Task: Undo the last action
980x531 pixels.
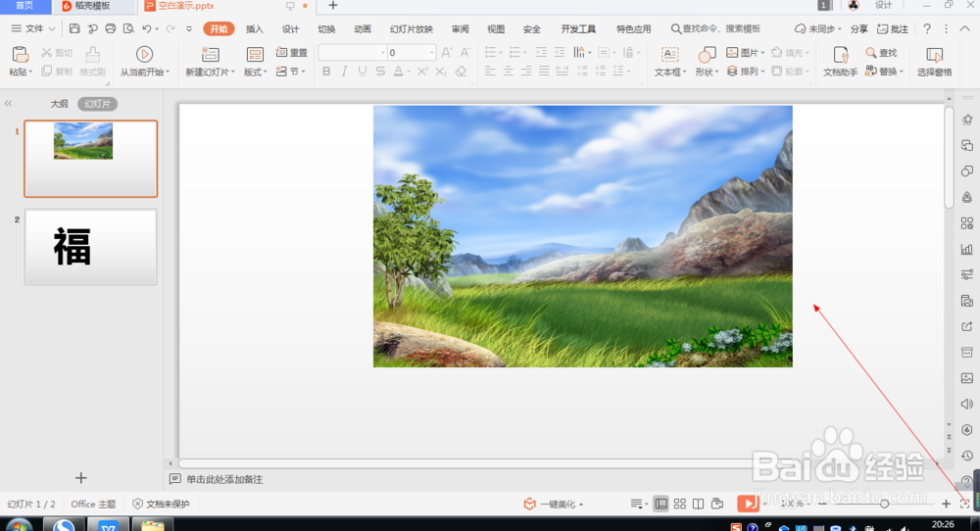Action: pos(147,28)
